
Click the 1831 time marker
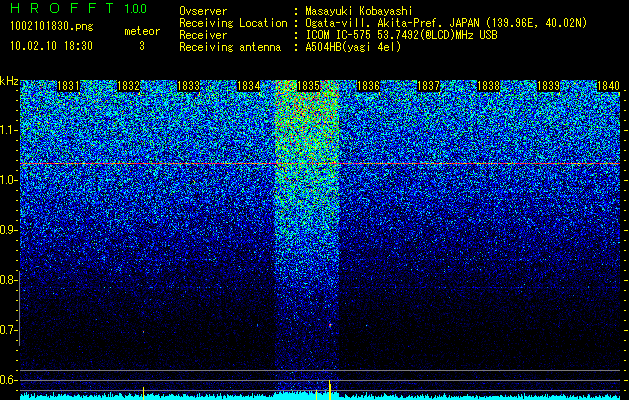click(69, 86)
